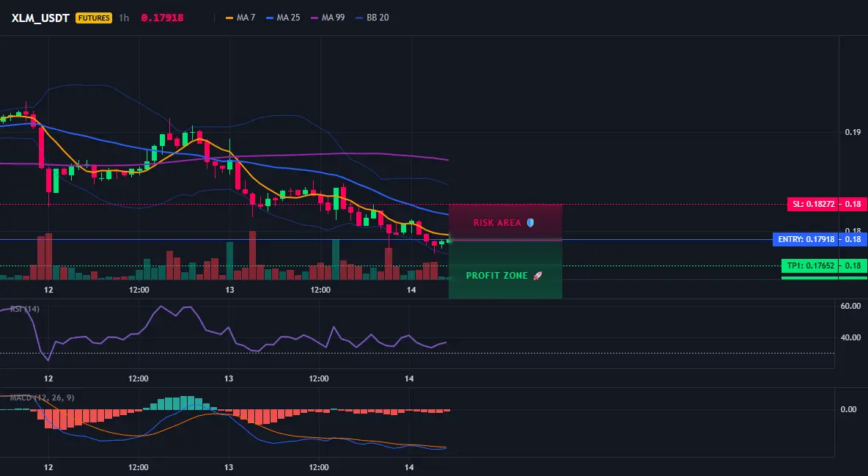This screenshot has width=868, height=476.
Task: Click the MACD (12, 26, 9) label
Action: pyautogui.click(x=42, y=398)
